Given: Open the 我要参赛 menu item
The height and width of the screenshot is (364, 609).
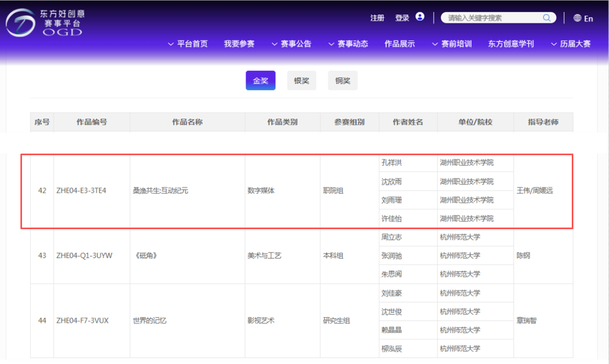Looking at the screenshot, I should (239, 44).
